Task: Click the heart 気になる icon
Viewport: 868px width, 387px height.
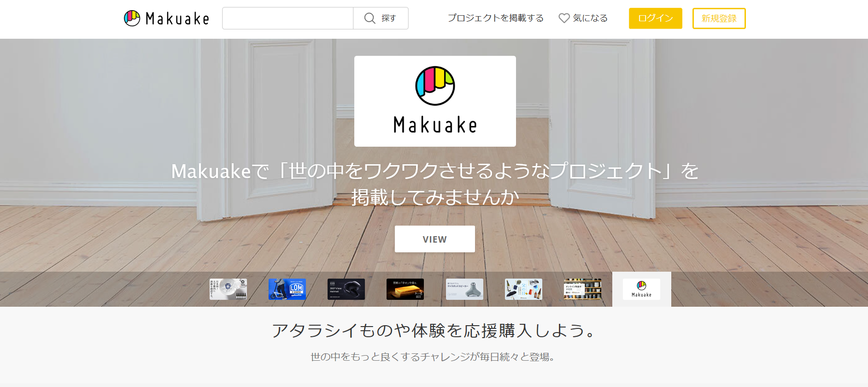Action: click(x=564, y=18)
